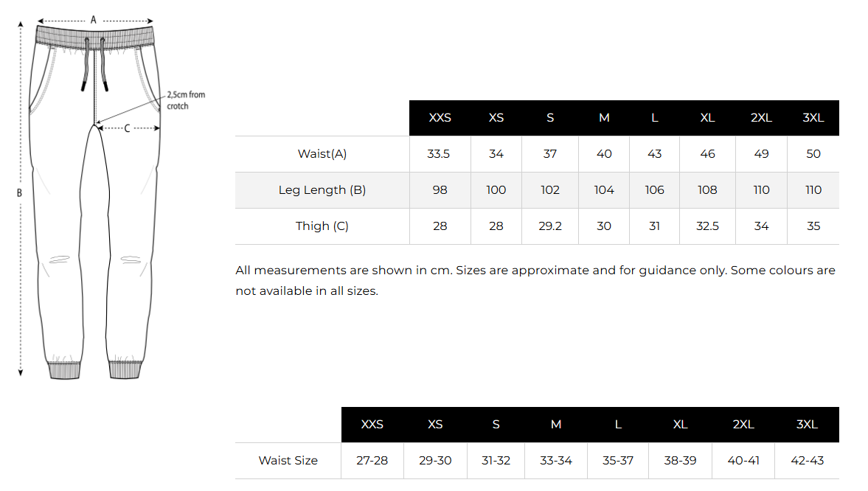This screenshot has width=868, height=491.
Task: Click the 42-43 waist size cell
Action: (807, 461)
